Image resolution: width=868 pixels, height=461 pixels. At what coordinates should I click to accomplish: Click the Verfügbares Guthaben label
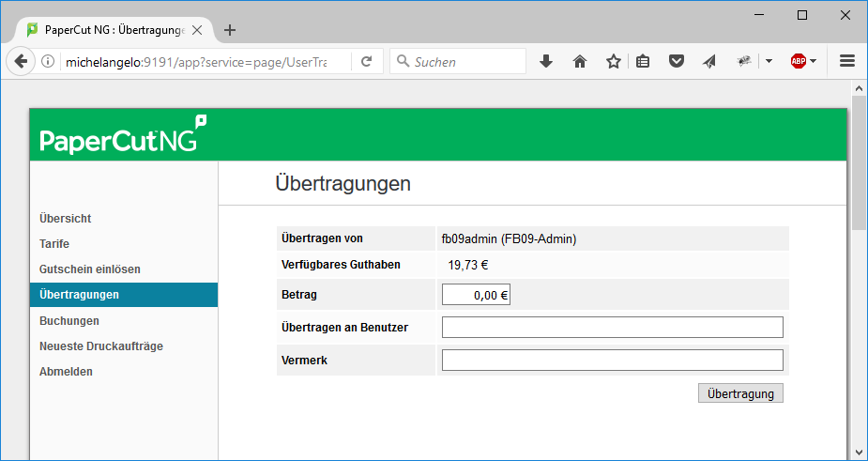(x=341, y=265)
